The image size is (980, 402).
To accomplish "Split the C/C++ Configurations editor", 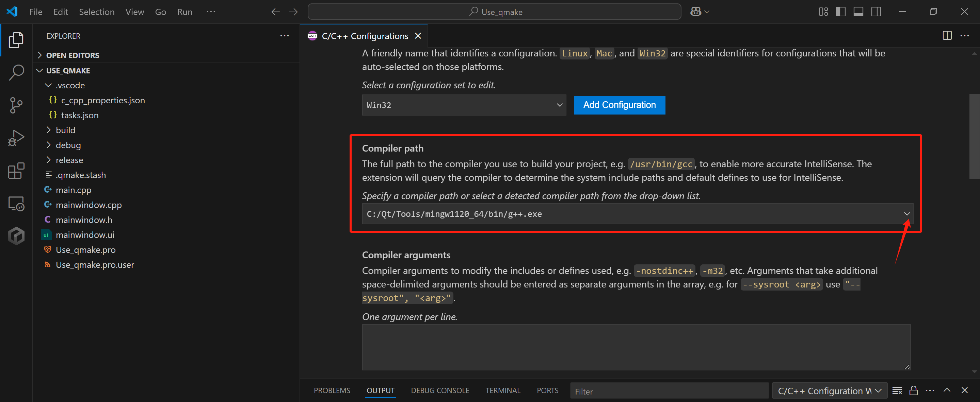I will (947, 35).
